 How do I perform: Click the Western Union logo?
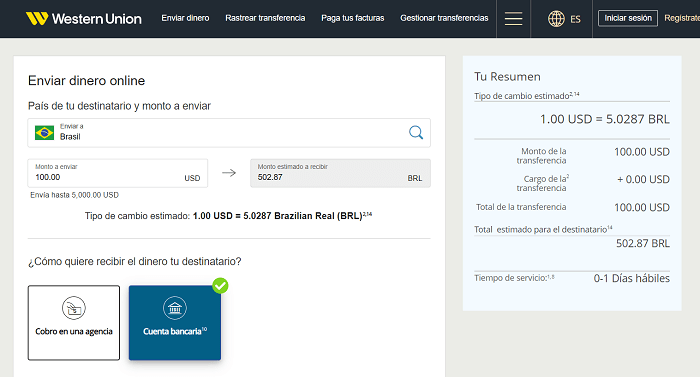click(83, 18)
